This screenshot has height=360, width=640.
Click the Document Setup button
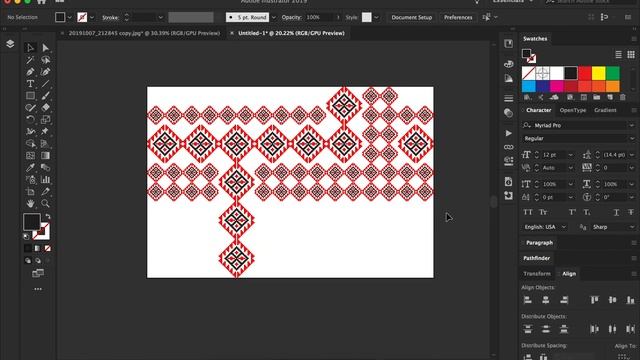(411, 18)
